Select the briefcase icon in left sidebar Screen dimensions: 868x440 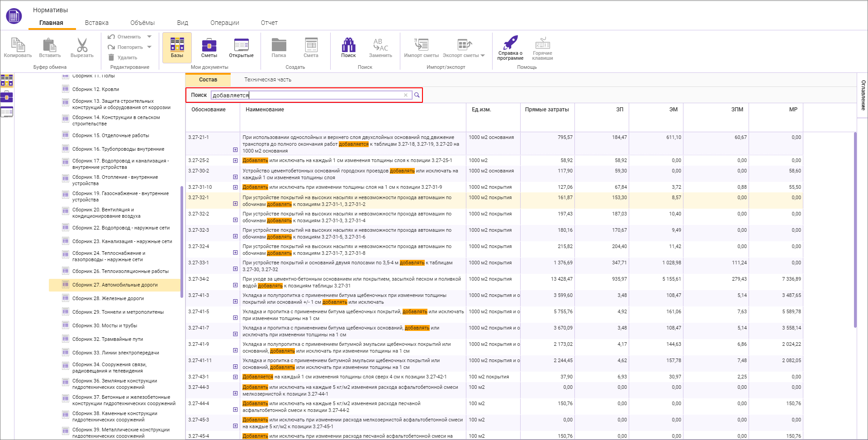coord(7,96)
